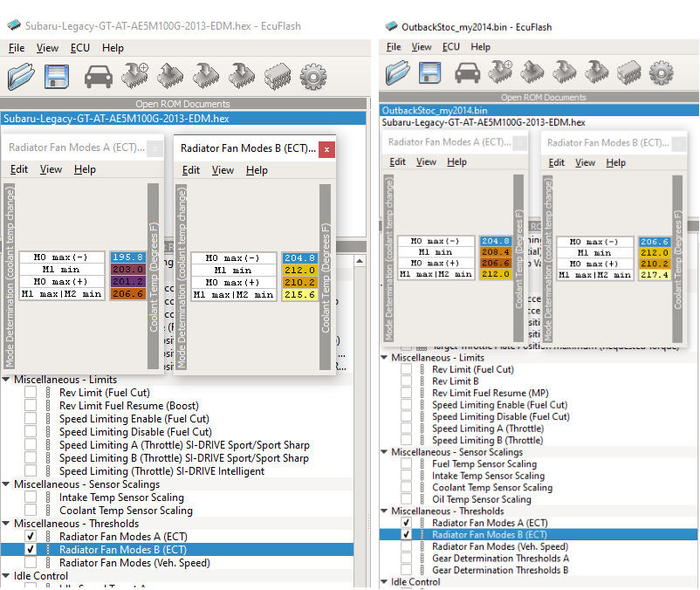
Task: Select the blue 195.8 table cell
Action: [x=127, y=258]
